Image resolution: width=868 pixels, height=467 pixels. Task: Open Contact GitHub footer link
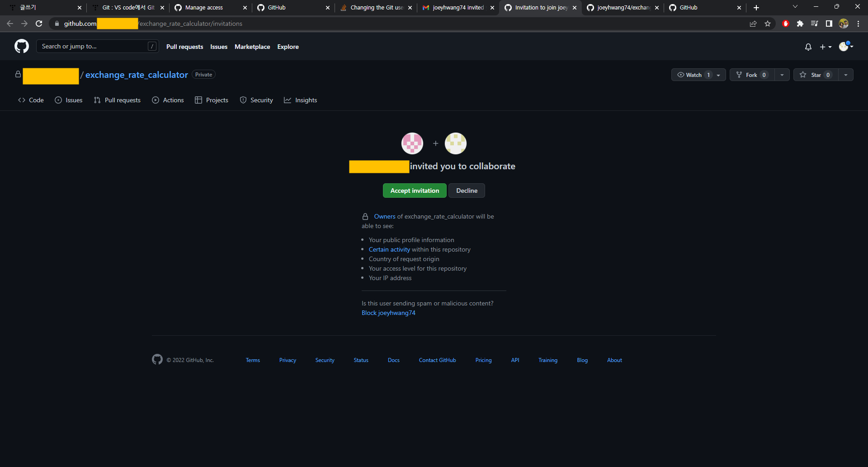437,360
